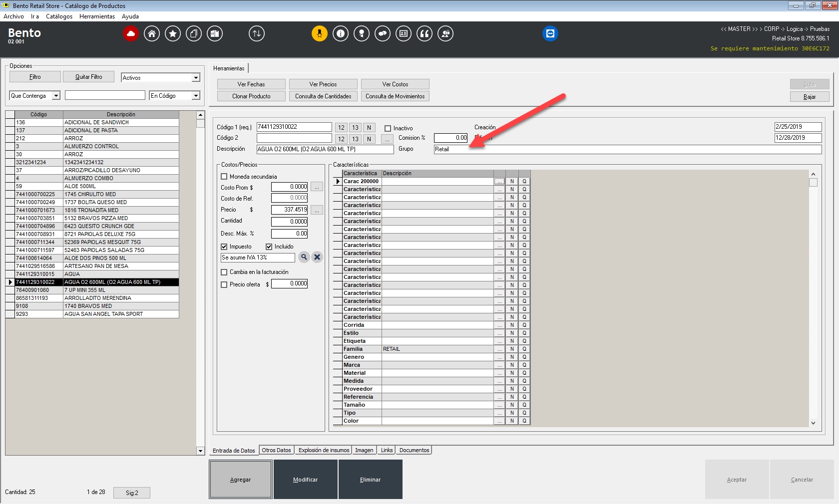Screen dimensions: 839x504
Task: Uncheck the Impuesto checkbox
Action: tap(224, 247)
